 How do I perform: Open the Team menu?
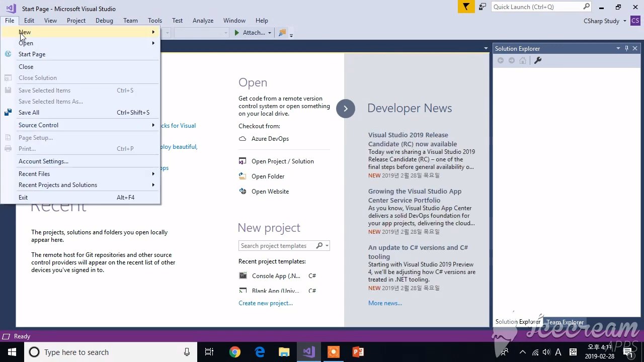[130, 21]
